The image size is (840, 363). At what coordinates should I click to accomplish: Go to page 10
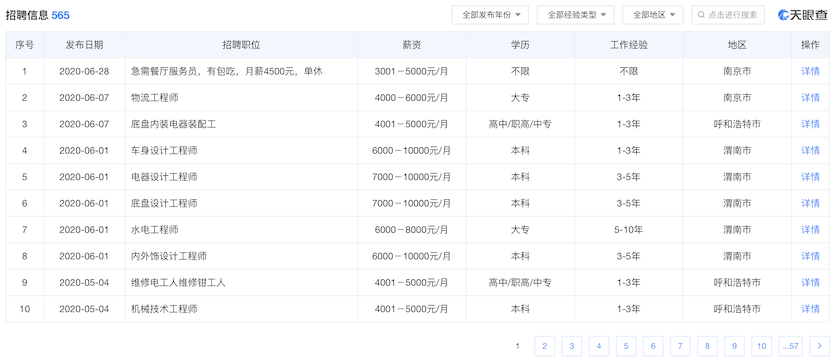tap(762, 346)
